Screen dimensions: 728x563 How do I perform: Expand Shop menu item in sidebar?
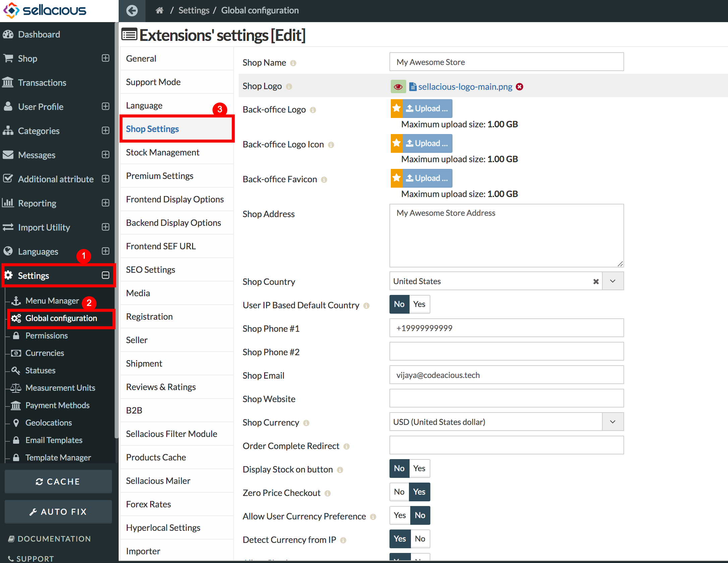click(x=105, y=58)
